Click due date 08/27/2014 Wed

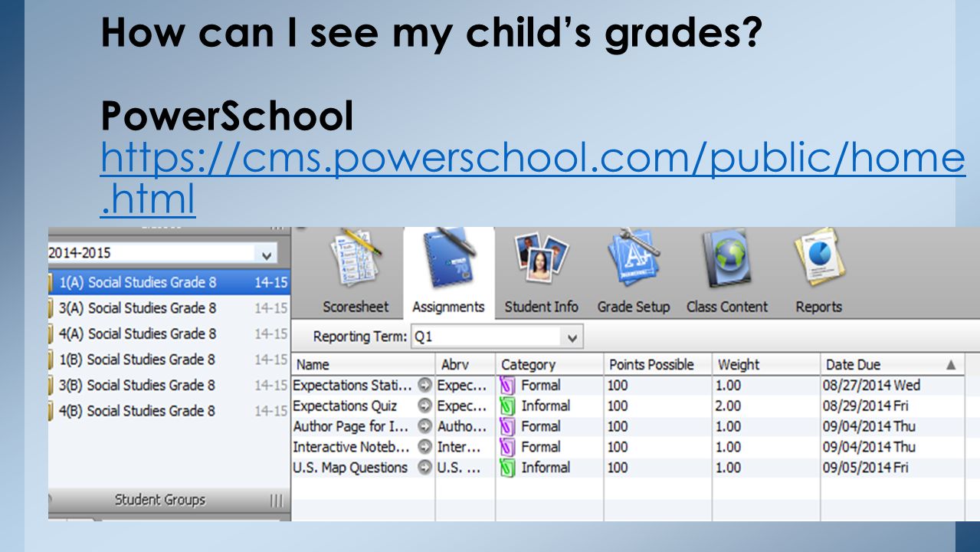point(872,386)
